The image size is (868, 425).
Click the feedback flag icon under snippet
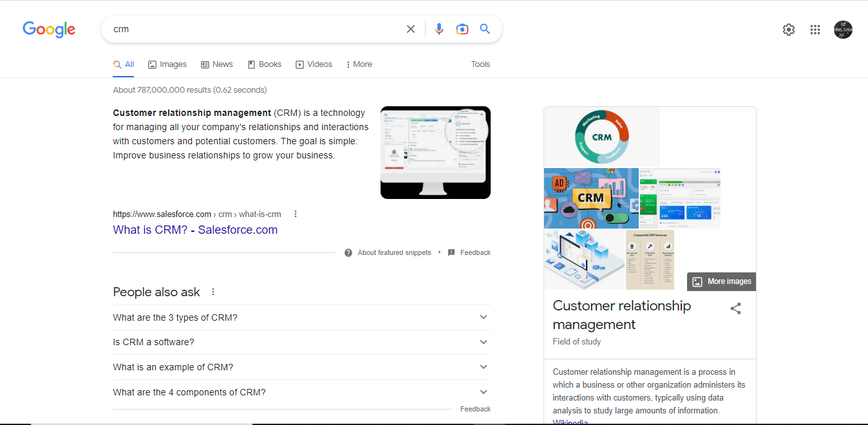click(x=451, y=252)
